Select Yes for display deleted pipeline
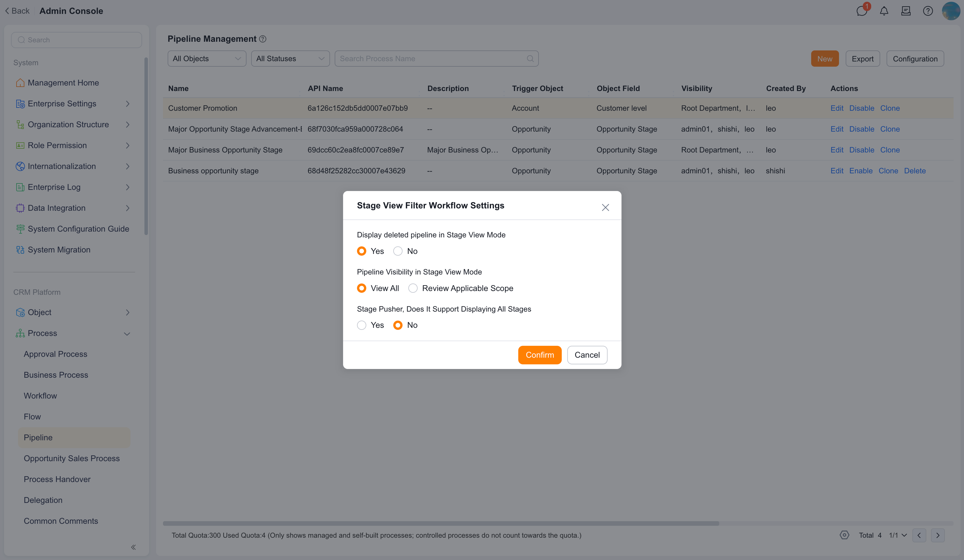 361,251
